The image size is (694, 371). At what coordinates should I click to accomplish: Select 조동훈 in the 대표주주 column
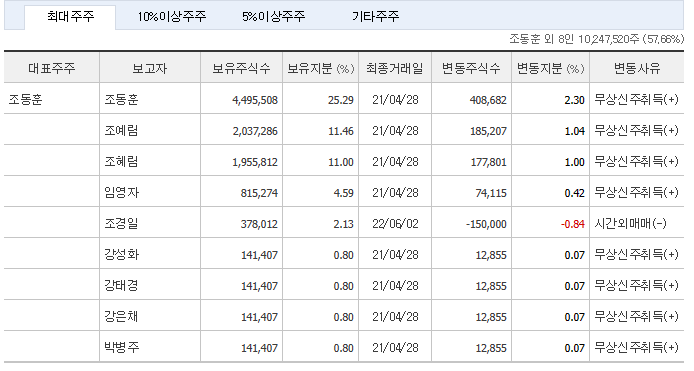click(x=25, y=100)
